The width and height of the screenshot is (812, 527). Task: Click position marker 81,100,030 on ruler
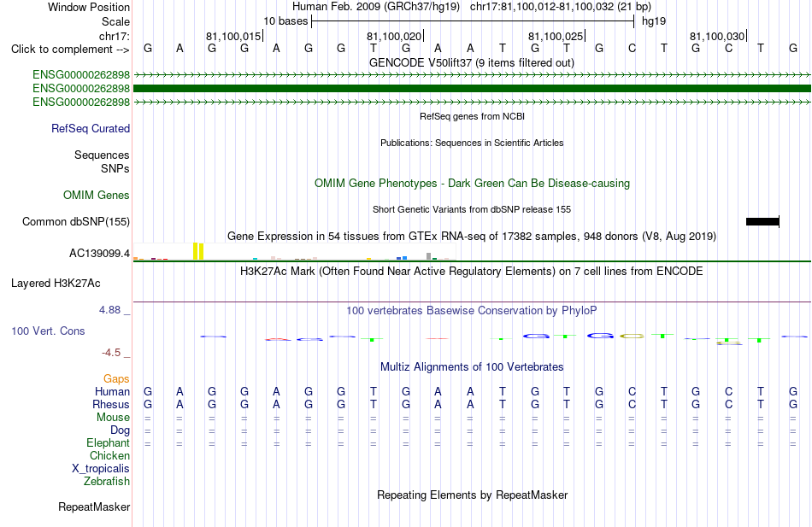coord(718,36)
